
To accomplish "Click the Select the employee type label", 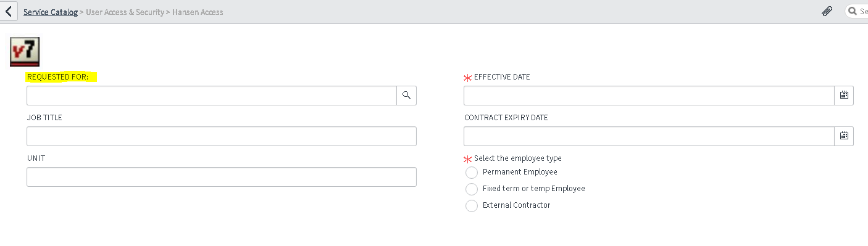I will pyautogui.click(x=517, y=158).
